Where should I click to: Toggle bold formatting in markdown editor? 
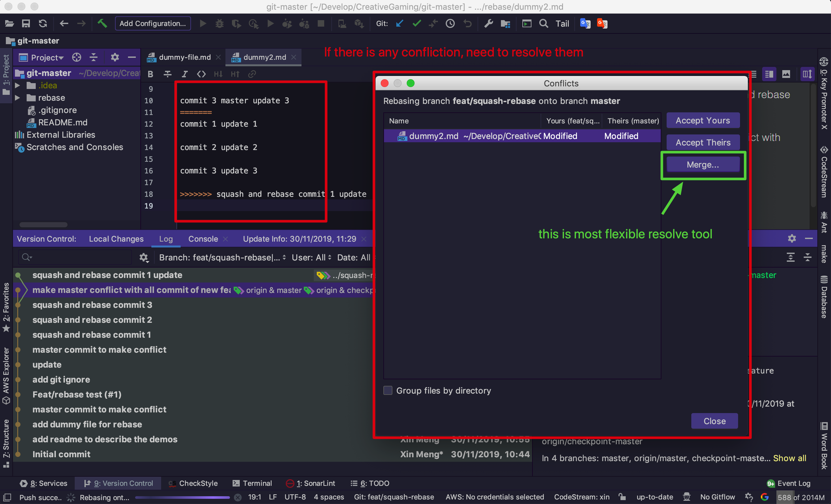click(150, 74)
